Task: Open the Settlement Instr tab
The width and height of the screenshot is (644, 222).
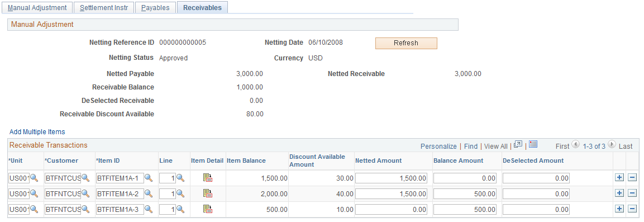Action: click(104, 8)
